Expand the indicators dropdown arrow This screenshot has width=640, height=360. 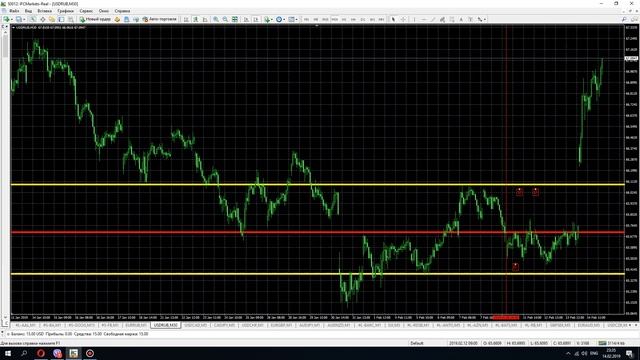click(x=272, y=19)
